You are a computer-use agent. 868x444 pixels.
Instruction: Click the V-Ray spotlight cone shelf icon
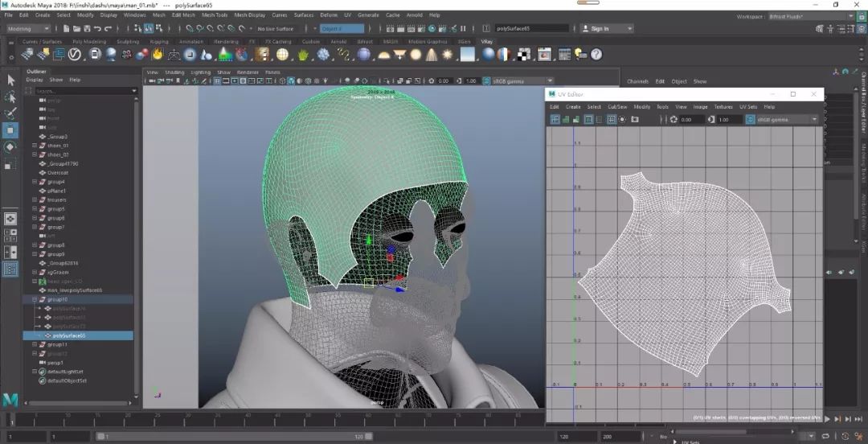pyautogui.click(x=432, y=55)
